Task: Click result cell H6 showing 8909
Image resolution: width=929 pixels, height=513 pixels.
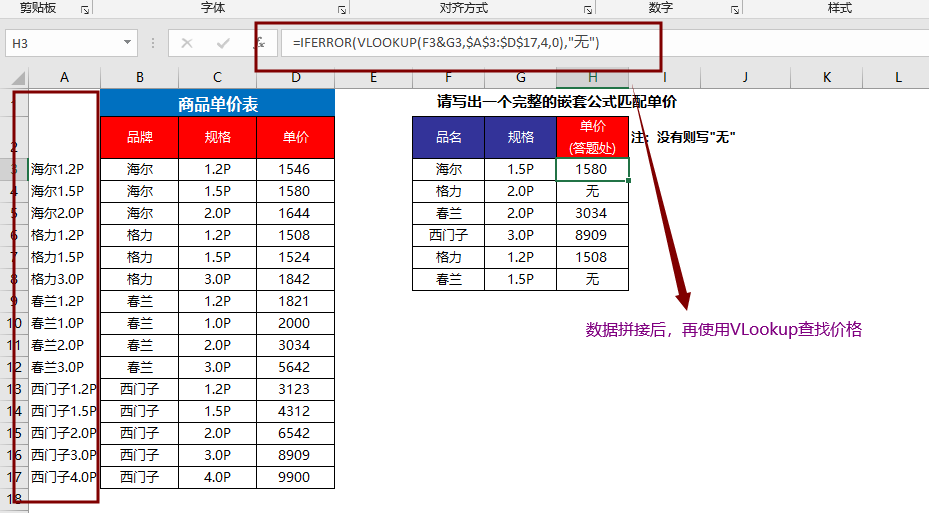Action: point(592,235)
